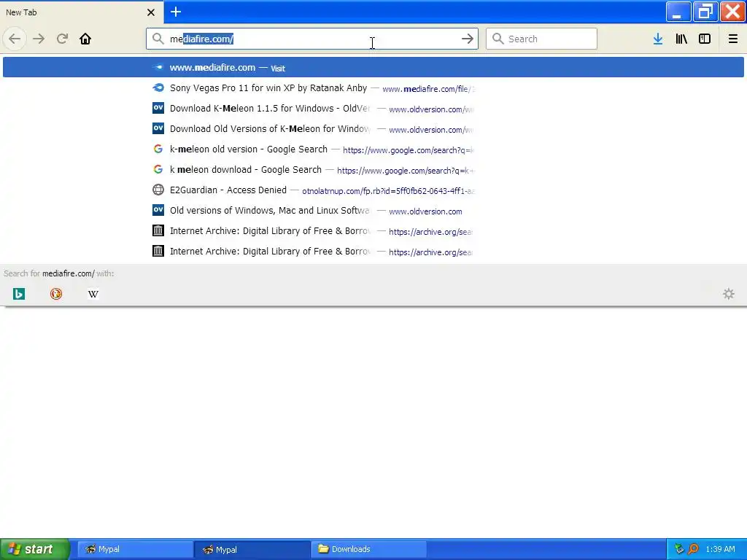Click the forward navigation arrow
The width and height of the screenshot is (747, 560).
click(39, 39)
